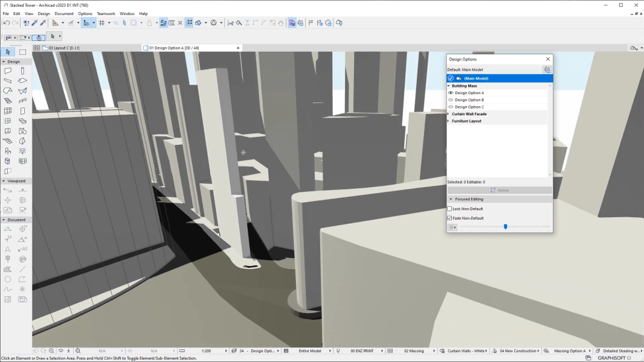
Task: Enable the Lock Non-Default checkbox
Action: (449, 209)
